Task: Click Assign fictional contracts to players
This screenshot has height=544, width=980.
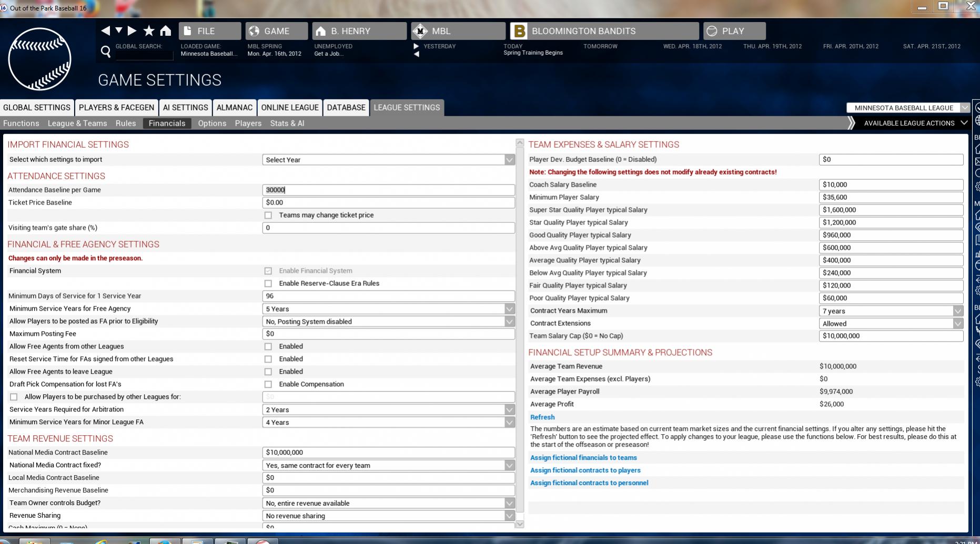Action: (x=585, y=470)
